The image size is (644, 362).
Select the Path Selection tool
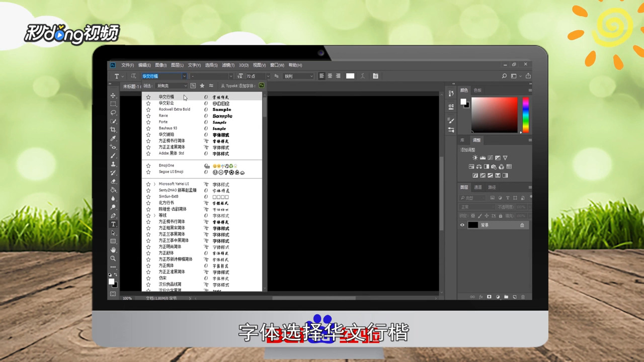pyautogui.click(x=113, y=233)
